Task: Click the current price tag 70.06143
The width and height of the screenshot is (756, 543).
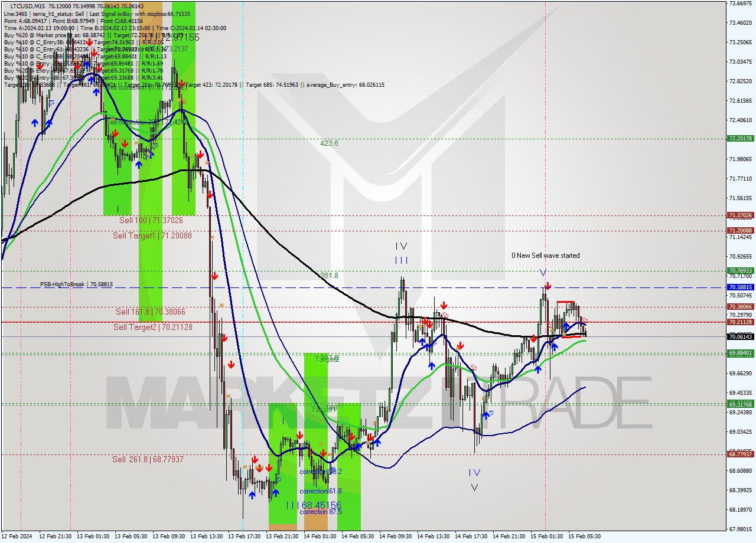Action: pos(740,336)
